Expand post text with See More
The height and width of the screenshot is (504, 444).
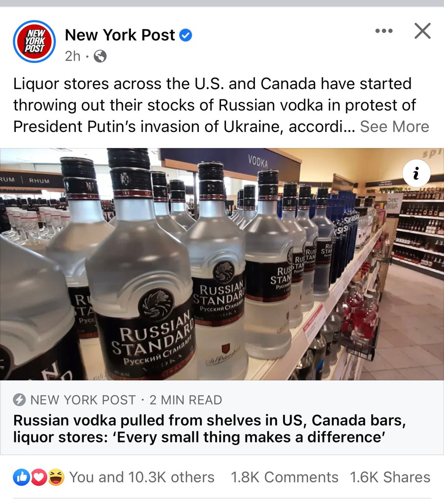pos(394,126)
